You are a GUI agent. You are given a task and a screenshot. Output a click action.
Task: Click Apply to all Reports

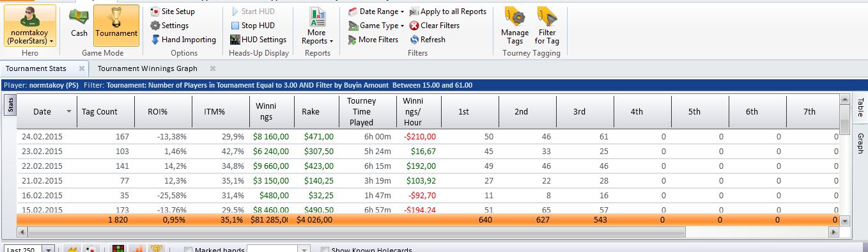pos(447,12)
